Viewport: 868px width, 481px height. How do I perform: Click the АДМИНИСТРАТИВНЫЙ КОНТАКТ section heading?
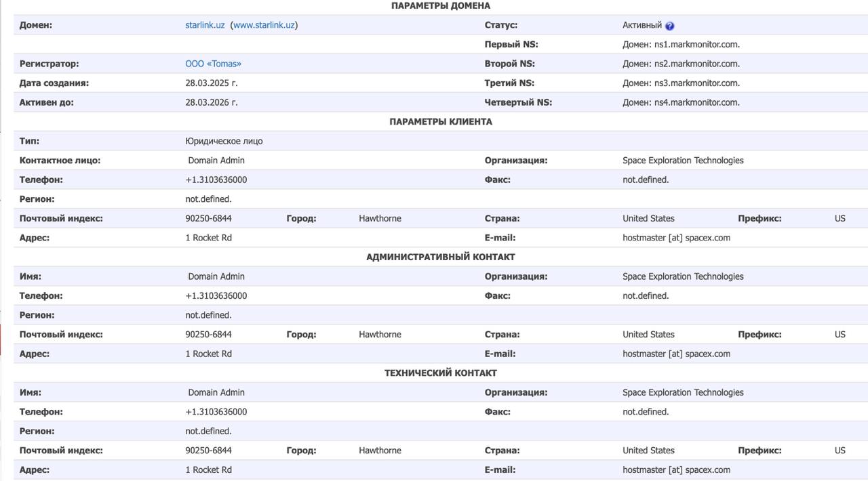click(441, 257)
